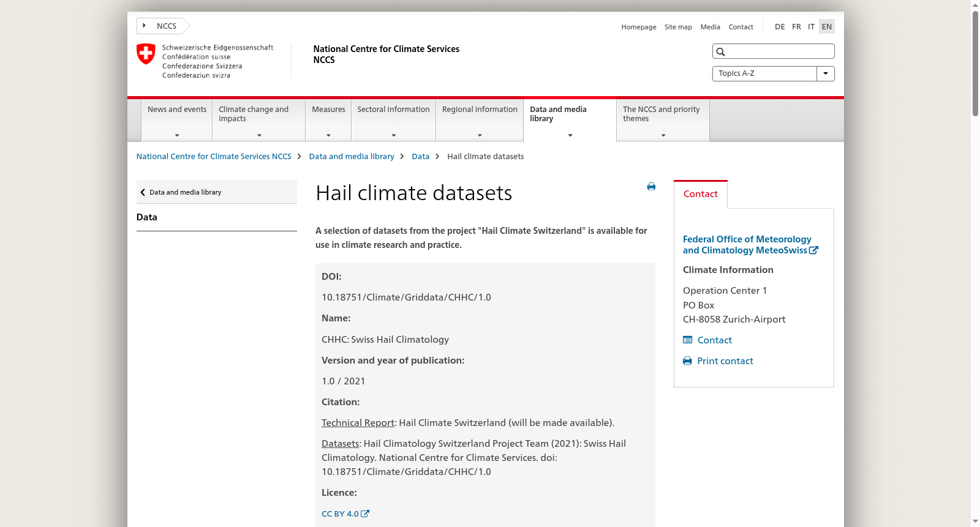
Task: Go to Data breadcrumb link
Action: point(420,157)
